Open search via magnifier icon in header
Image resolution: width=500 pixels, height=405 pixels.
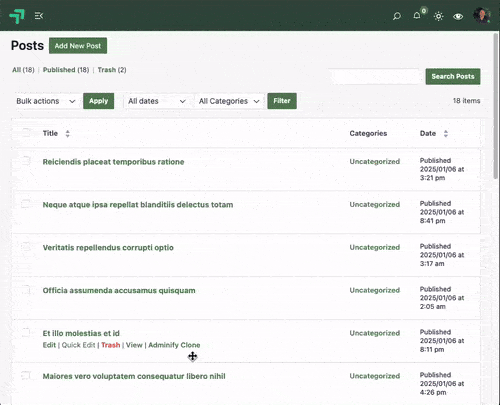coord(397,16)
